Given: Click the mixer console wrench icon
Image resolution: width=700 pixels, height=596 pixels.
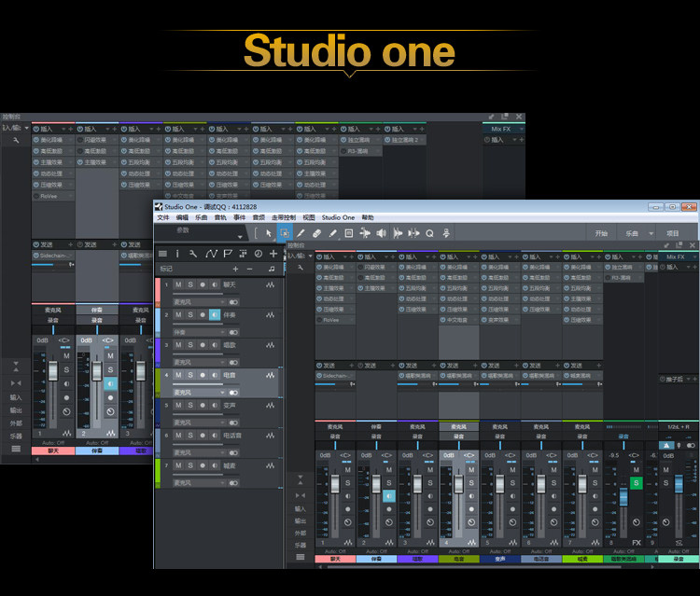Looking at the screenshot, I should [x=301, y=267].
